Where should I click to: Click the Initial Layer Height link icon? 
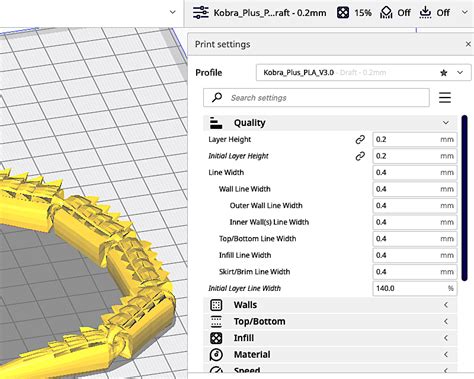(x=360, y=156)
